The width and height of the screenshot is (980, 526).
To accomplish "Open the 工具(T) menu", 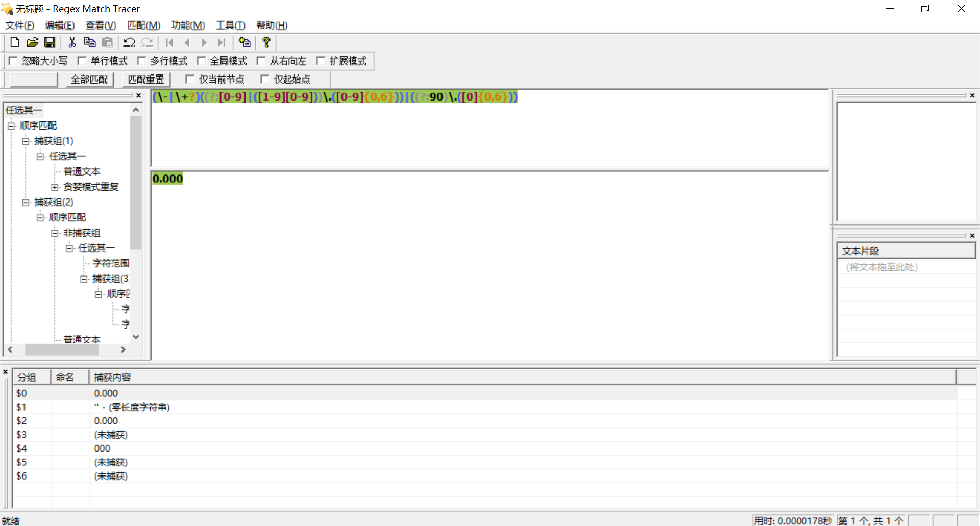I will coord(230,25).
